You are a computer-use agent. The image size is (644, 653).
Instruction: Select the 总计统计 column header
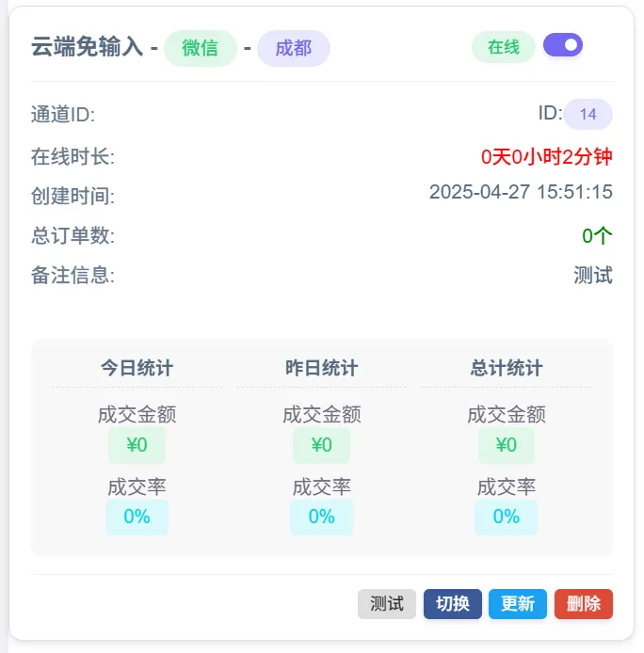(x=506, y=368)
